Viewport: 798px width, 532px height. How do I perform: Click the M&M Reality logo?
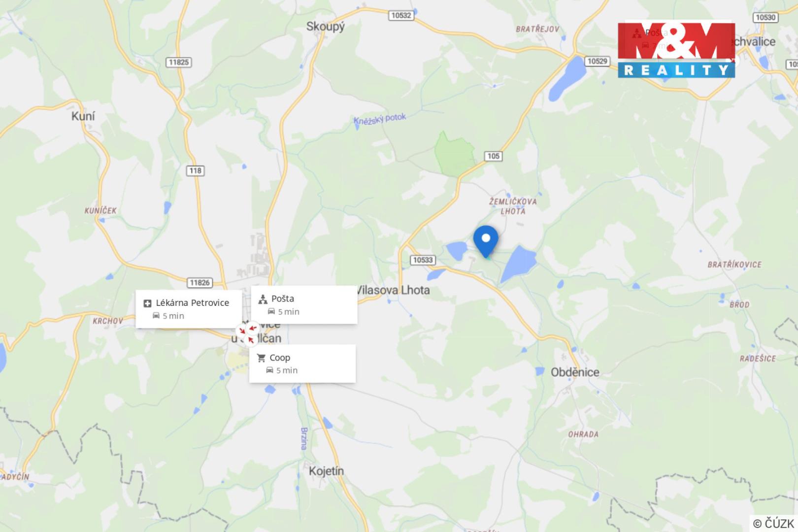point(676,49)
